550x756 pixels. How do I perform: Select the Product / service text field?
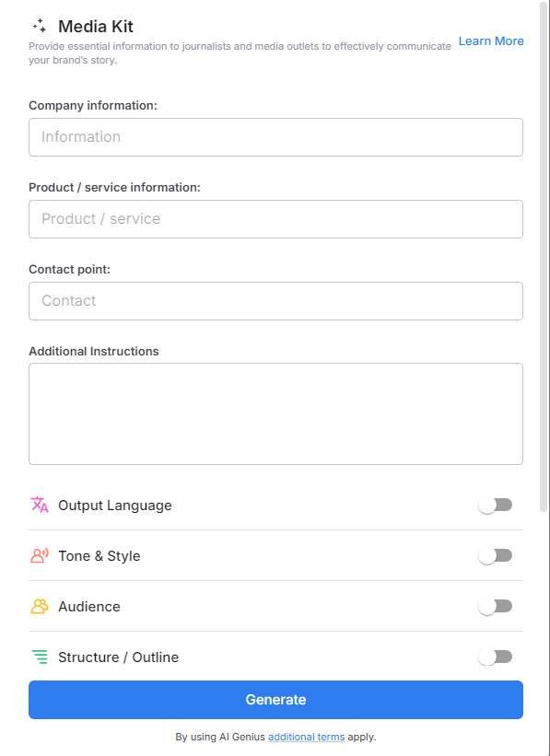tap(275, 218)
